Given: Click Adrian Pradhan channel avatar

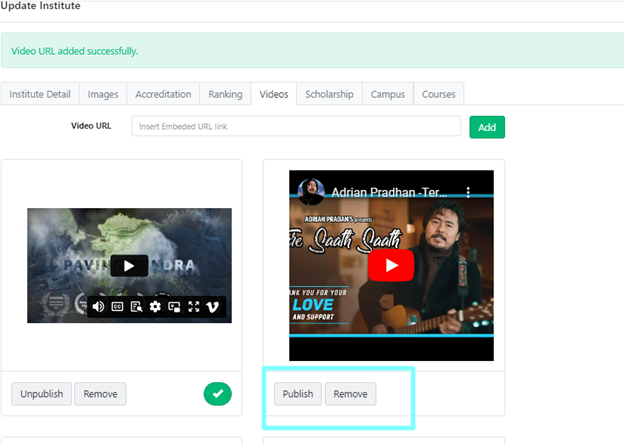Looking at the screenshot, I should click(x=311, y=191).
